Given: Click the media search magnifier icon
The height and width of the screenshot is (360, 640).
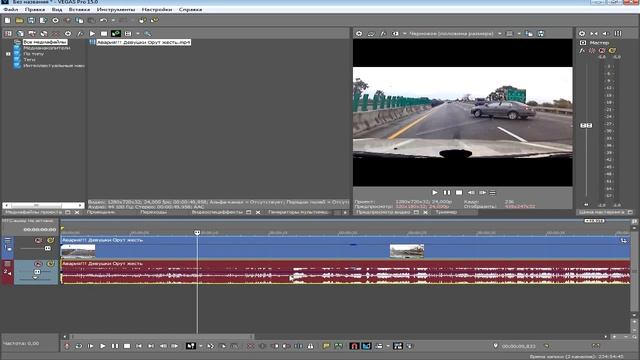Looking at the screenshot, I should click(x=148, y=33).
